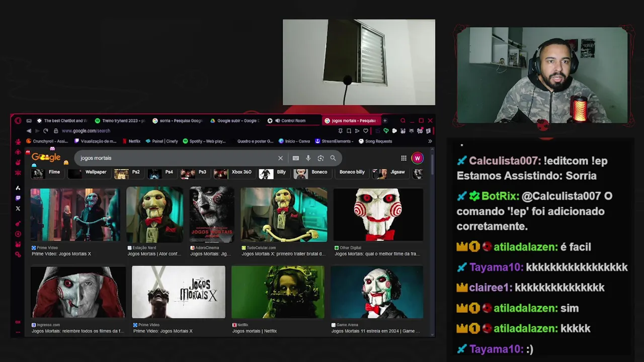Switch to The best ChatBot tab
Viewport: 644px width, 362px height.
click(x=61, y=121)
